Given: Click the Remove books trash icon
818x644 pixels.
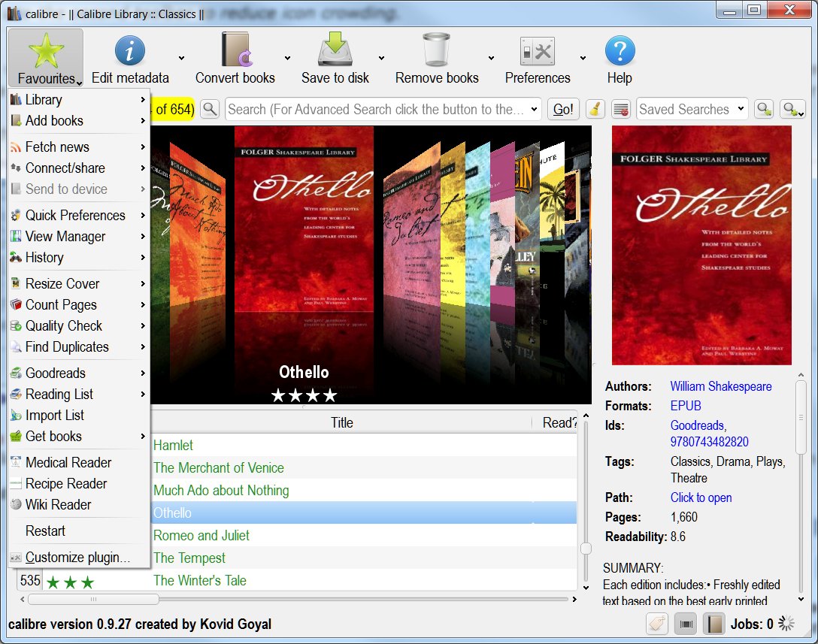Looking at the screenshot, I should click(x=436, y=50).
